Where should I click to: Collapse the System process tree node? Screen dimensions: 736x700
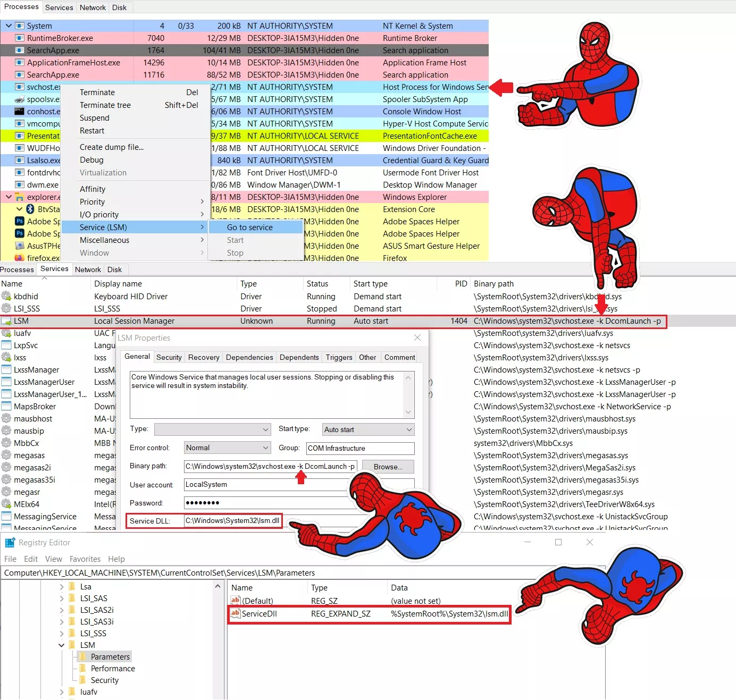pyautogui.click(x=9, y=26)
